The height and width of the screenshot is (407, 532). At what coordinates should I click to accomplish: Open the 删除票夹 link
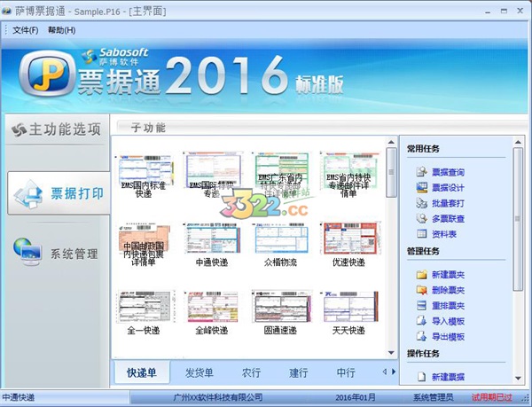coord(448,290)
